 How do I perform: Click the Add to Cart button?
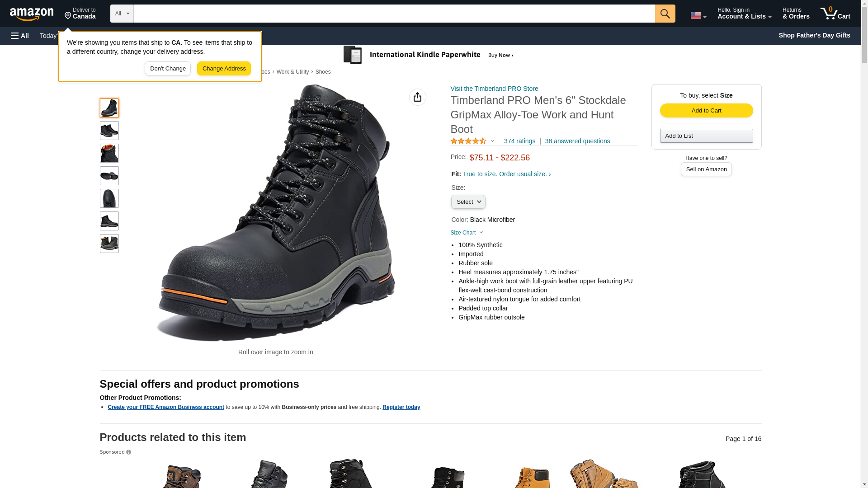click(x=706, y=111)
